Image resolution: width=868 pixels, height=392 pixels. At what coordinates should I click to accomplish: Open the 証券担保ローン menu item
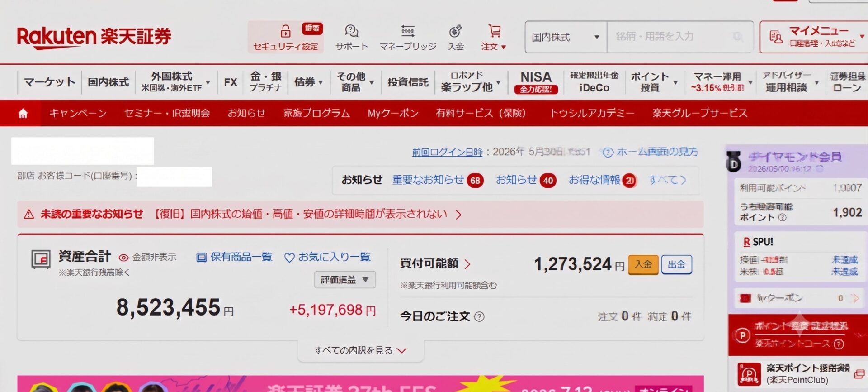click(x=848, y=82)
